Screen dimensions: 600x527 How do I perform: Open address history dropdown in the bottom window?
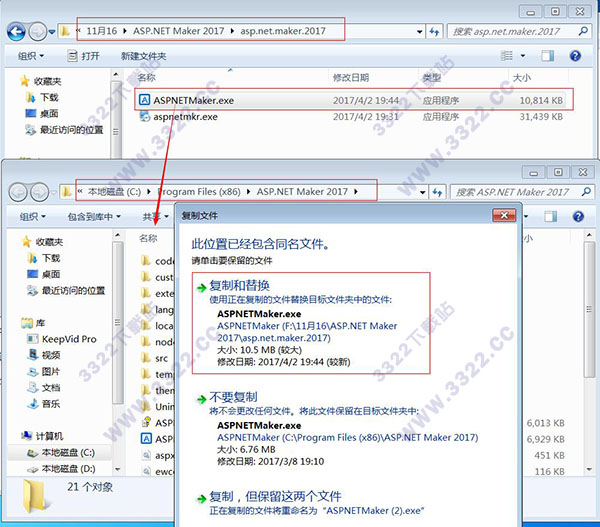tap(422, 192)
